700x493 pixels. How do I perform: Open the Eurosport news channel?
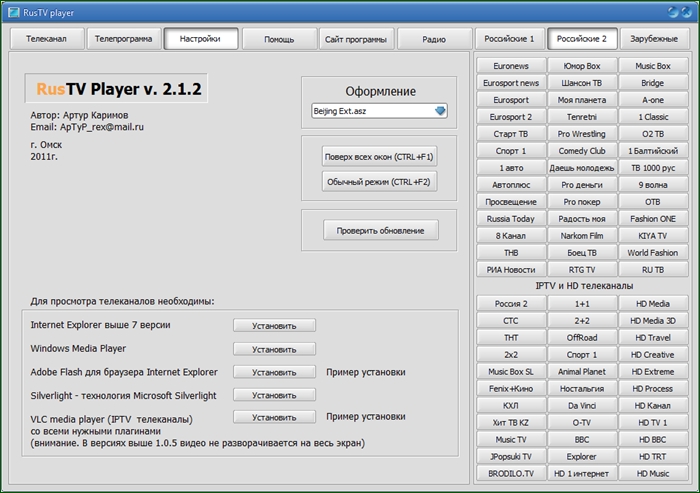coord(511,83)
